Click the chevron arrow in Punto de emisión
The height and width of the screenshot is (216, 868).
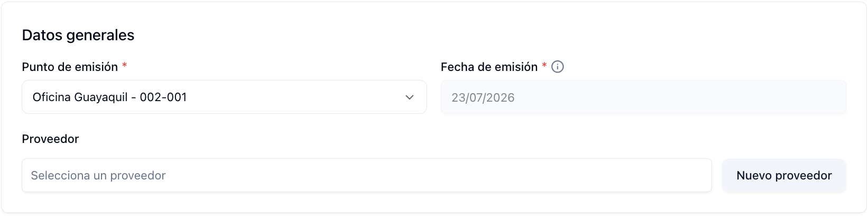click(410, 97)
